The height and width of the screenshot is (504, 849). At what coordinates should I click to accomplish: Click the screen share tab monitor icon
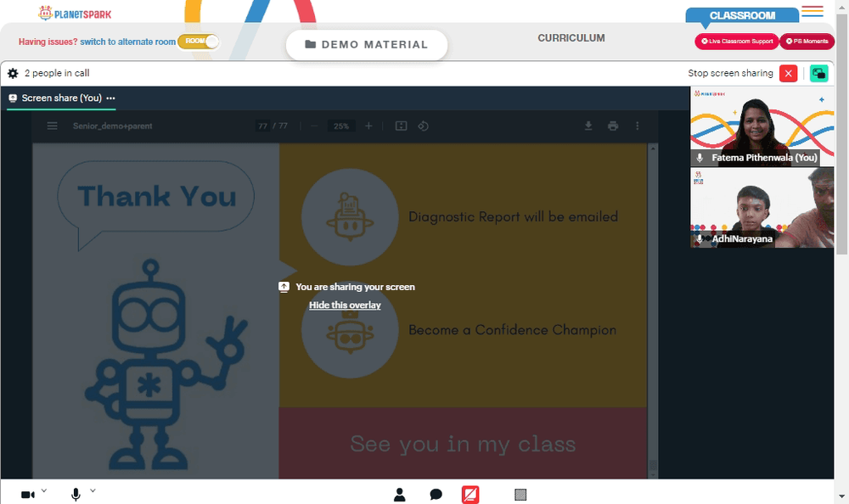pos(13,98)
